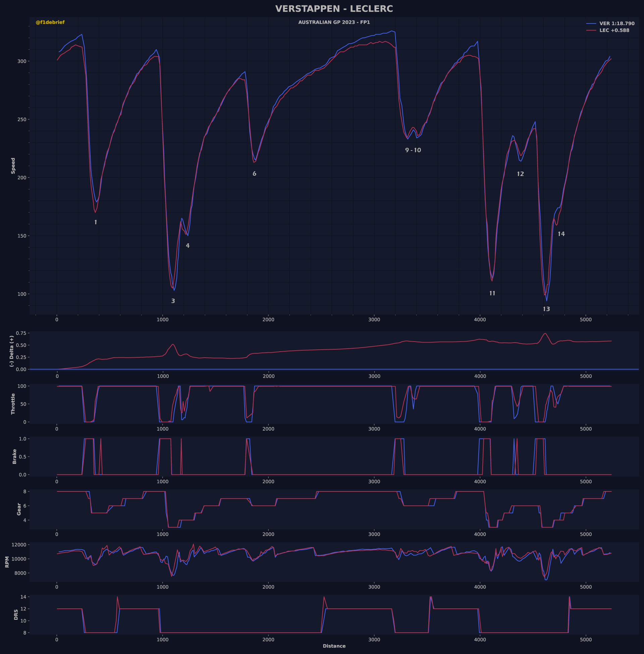Screen dimensions: 644x654
Task: Click the red LEC legend line swatch
Action: pyautogui.click(x=591, y=31)
